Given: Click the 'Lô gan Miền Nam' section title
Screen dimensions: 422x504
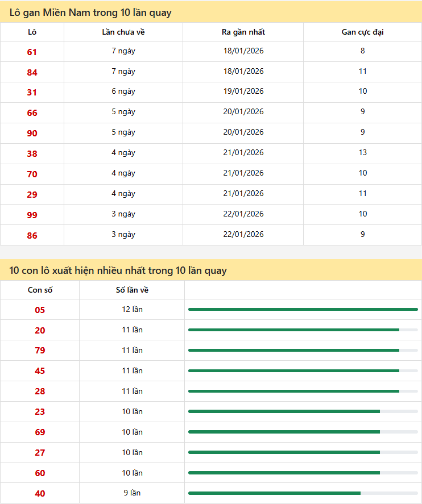Looking at the screenshot, I should (x=90, y=13).
